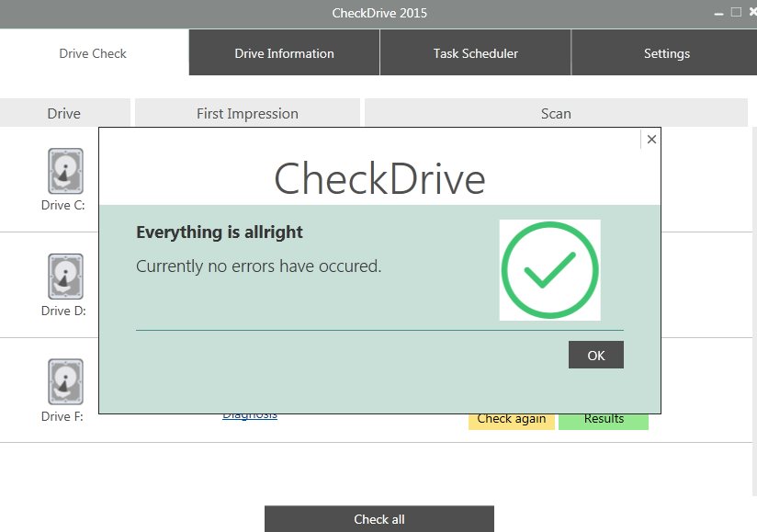The image size is (757, 532).
Task: Click the Scan column header
Action: pos(556,114)
